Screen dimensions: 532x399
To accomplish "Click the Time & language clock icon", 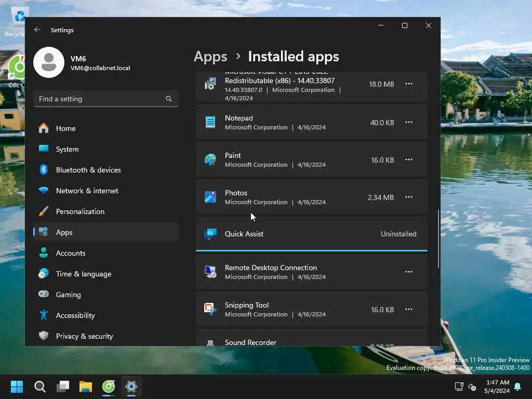I will (44, 273).
